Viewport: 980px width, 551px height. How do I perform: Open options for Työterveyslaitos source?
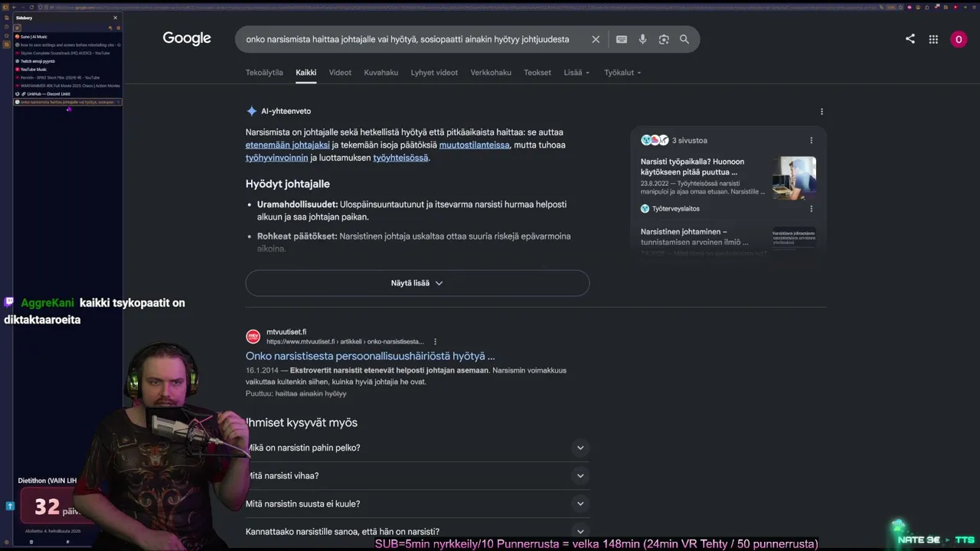pos(812,208)
